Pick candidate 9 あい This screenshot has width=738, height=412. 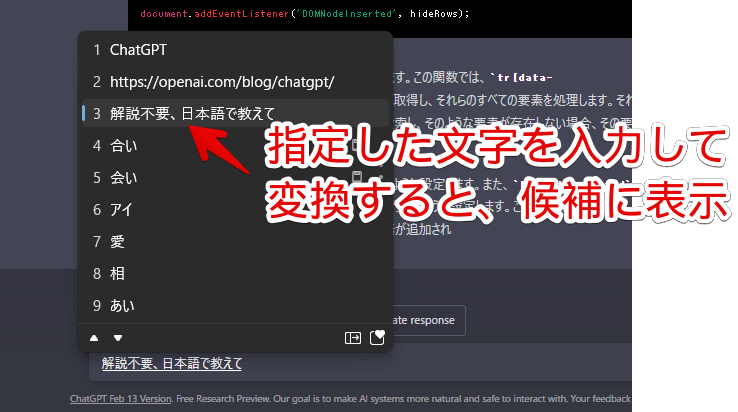point(235,306)
